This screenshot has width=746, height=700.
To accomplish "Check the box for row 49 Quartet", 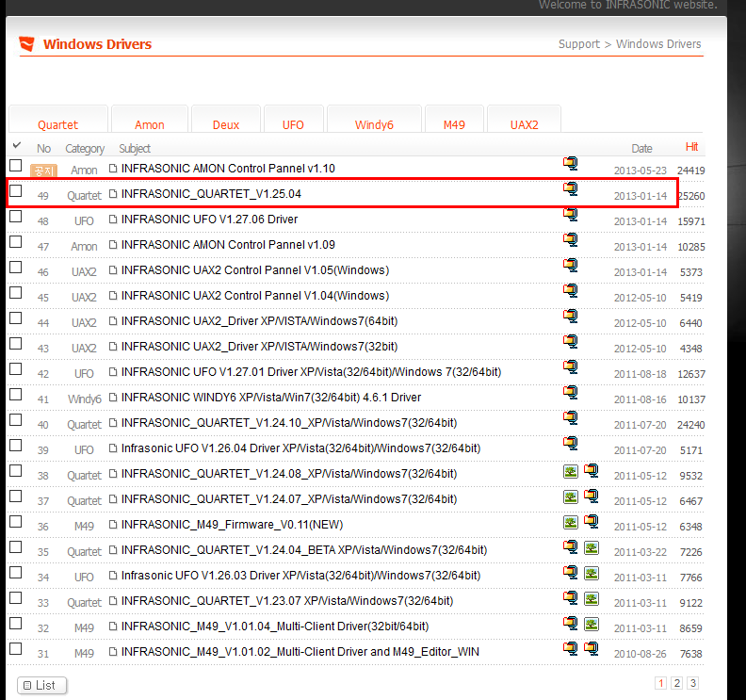I will (16, 191).
